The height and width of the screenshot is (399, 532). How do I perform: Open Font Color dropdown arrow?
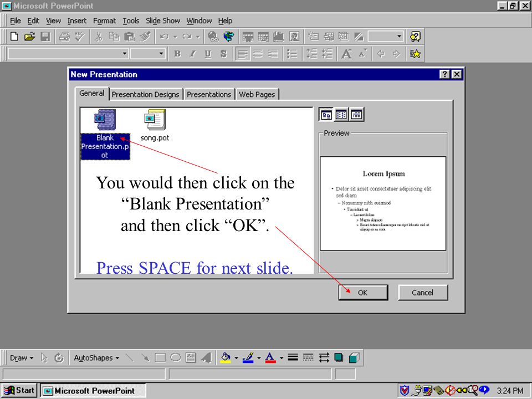pyautogui.click(x=282, y=357)
